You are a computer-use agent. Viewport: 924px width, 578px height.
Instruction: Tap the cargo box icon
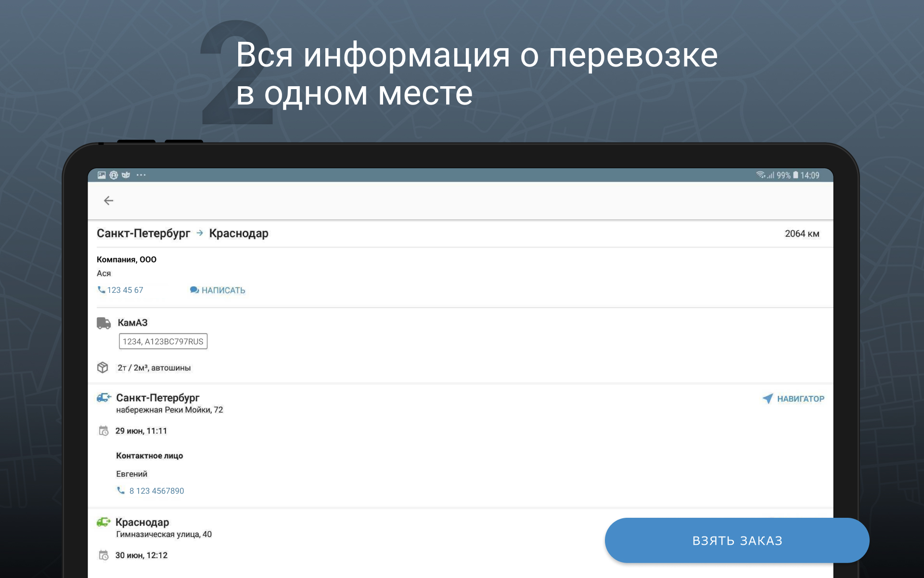coord(103,368)
